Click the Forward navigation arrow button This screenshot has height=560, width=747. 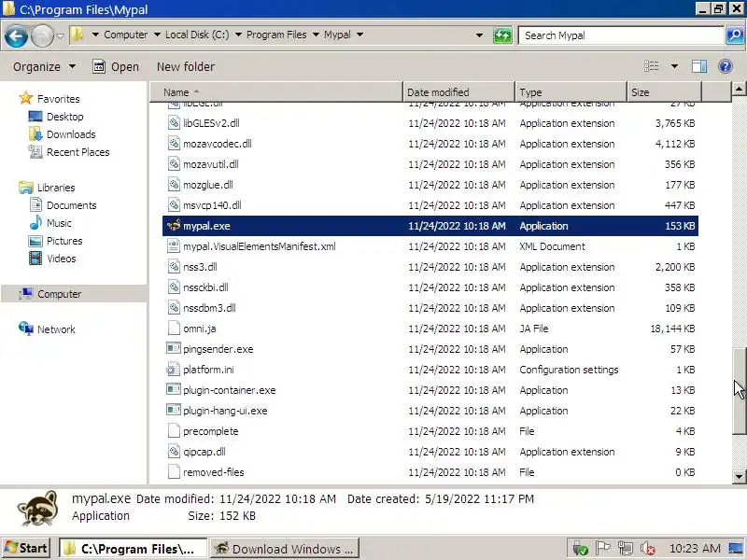coord(42,35)
